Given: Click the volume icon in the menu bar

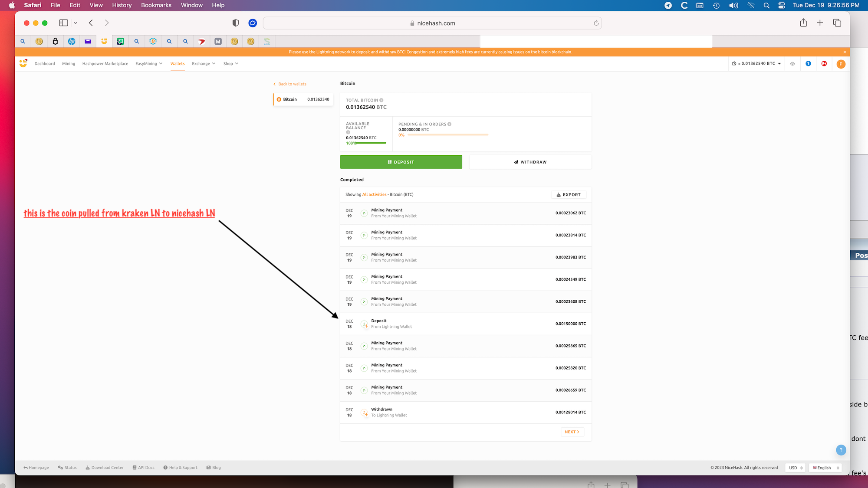Looking at the screenshot, I should coord(733,5).
